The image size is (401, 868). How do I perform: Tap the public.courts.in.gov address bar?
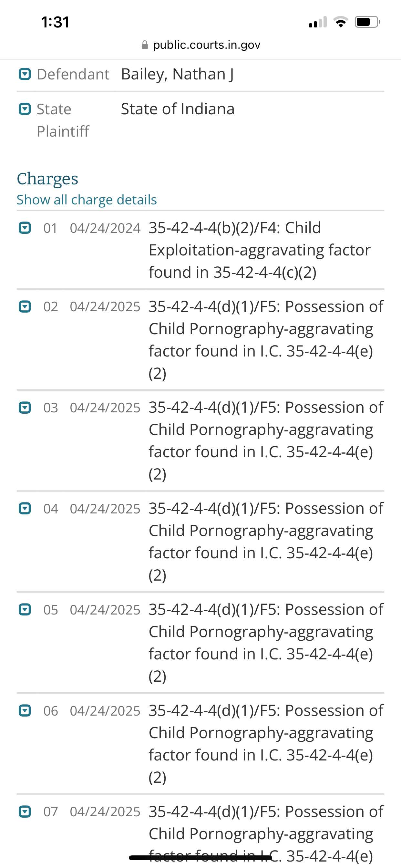point(201,45)
